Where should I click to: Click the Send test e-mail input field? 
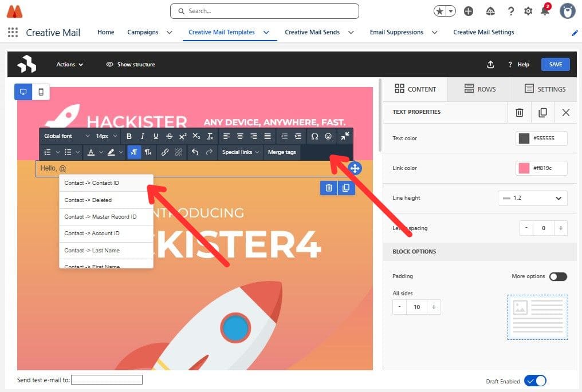click(x=107, y=379)
